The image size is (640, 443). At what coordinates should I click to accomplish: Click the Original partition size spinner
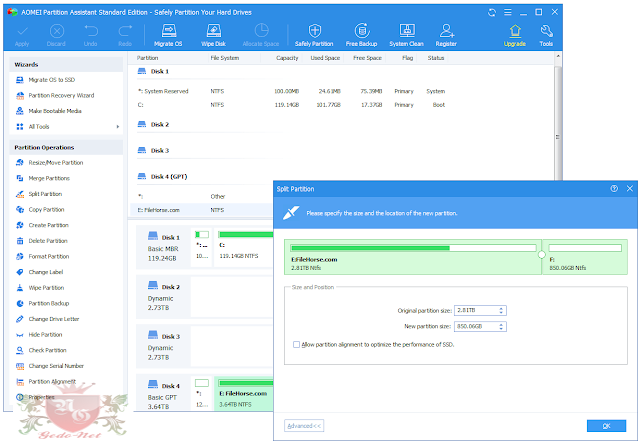(501, 311)
